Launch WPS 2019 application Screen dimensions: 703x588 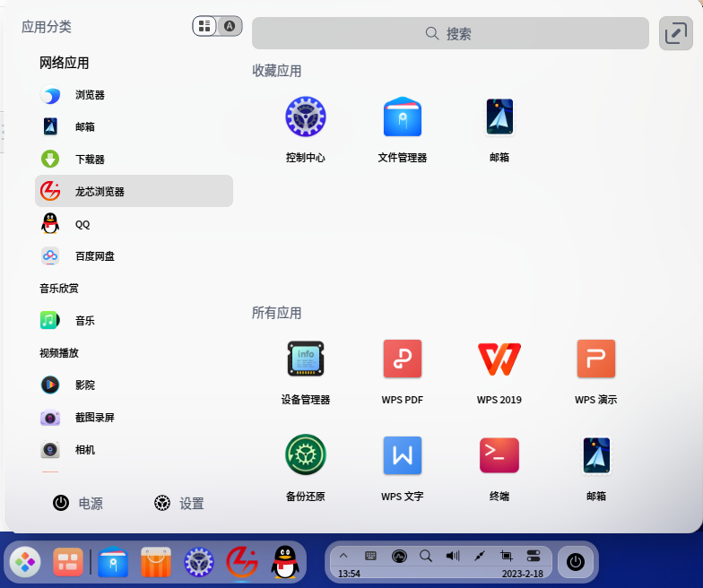(499, 372)
